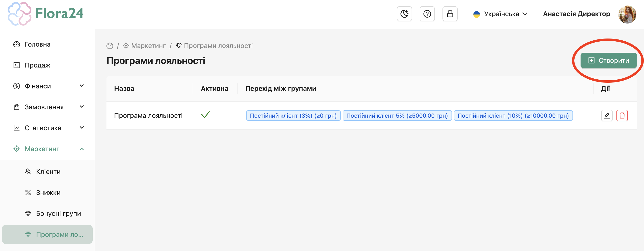Click the lock screen icon

coord(450,14)
